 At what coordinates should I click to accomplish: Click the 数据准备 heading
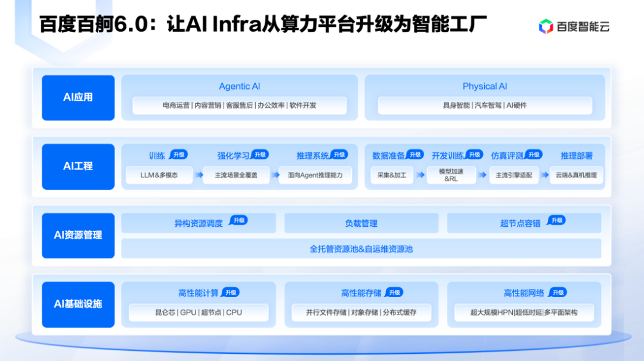389,156
